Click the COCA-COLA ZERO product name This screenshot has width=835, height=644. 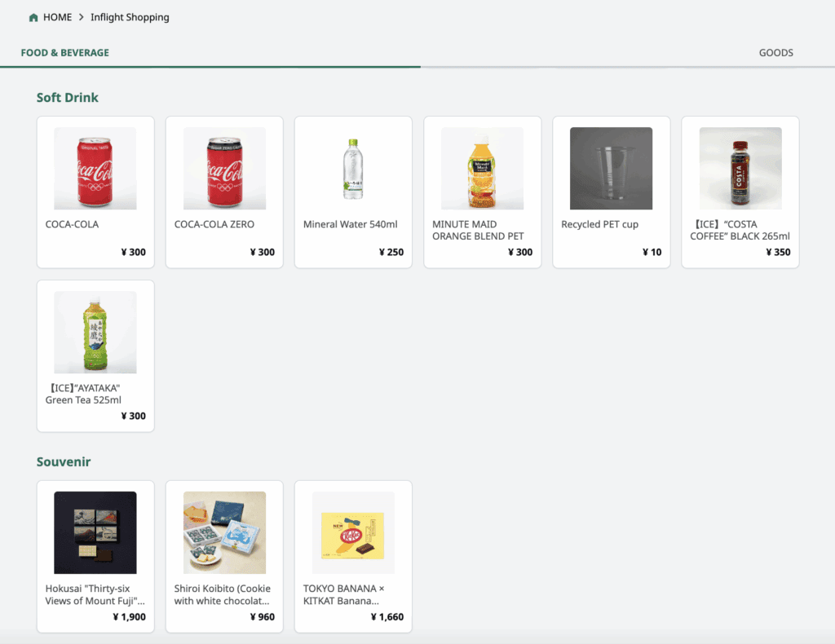214,224
